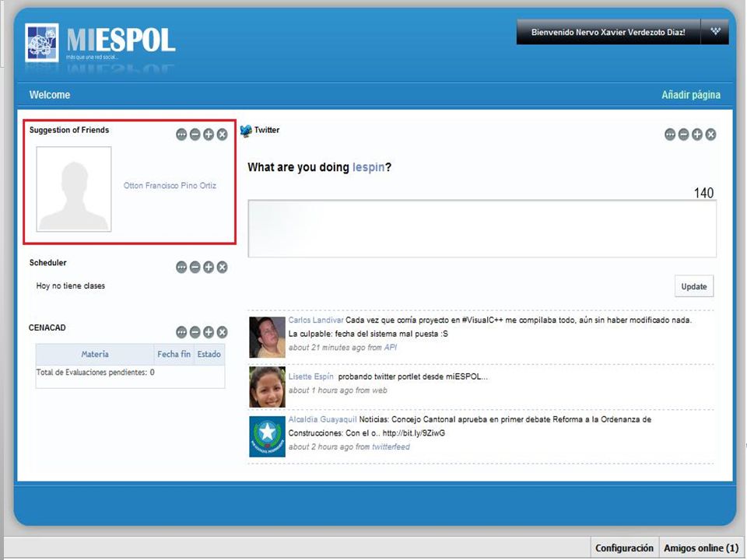
Task: Open options for the Scheduler portlet
Action: (x=181, y=267)
